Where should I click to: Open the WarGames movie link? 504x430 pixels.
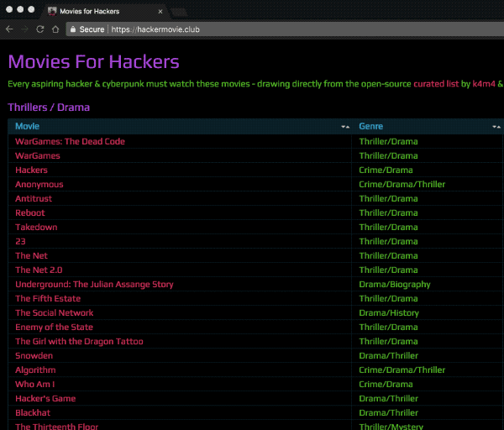38,155
